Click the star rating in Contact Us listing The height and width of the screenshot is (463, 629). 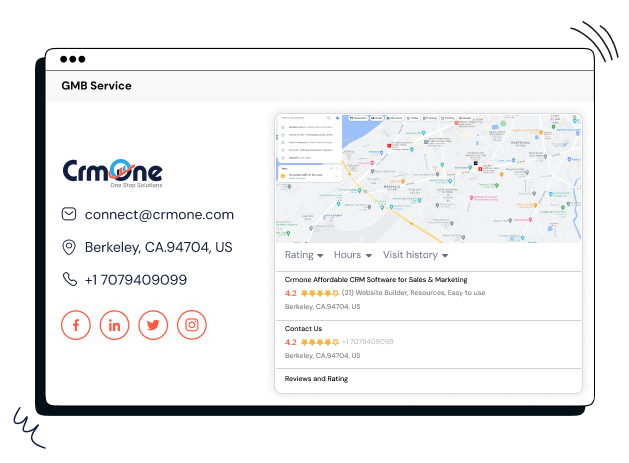tap(320, 342)
